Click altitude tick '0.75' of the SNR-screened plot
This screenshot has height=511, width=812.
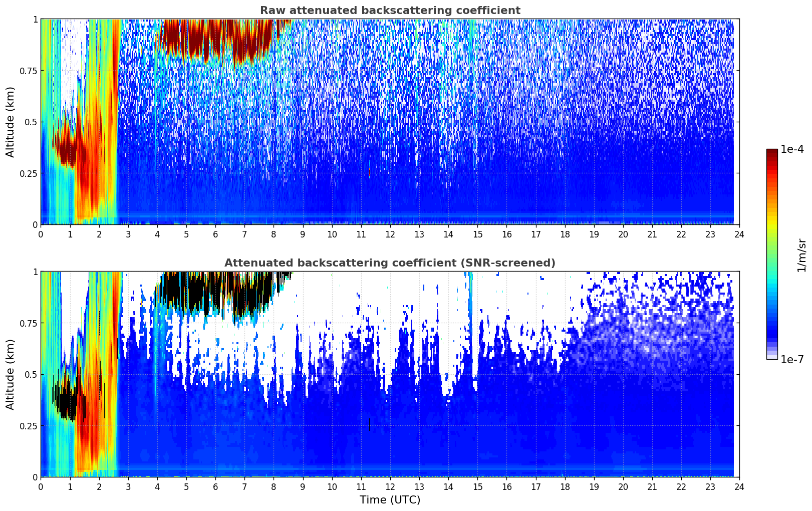click(28, 323)
